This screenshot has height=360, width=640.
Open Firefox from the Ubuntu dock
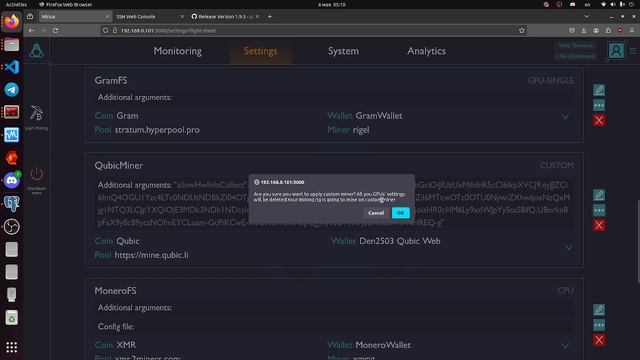(x=11, y=22)
